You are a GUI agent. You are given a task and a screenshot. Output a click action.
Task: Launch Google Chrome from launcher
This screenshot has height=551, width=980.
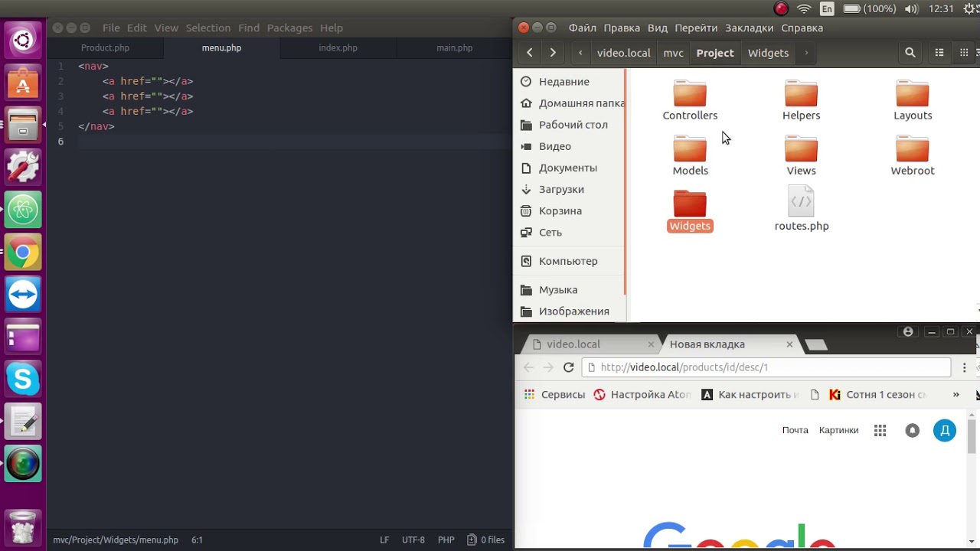pos(23,252)
